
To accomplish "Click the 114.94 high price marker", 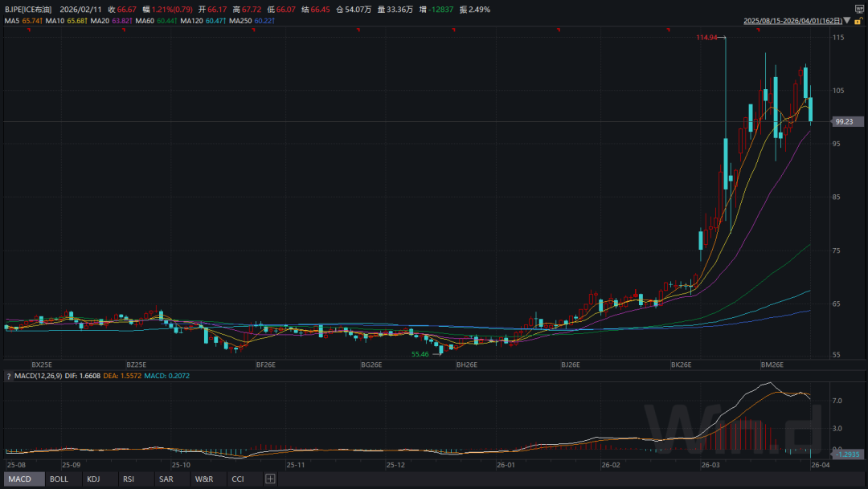I will 706,38.
